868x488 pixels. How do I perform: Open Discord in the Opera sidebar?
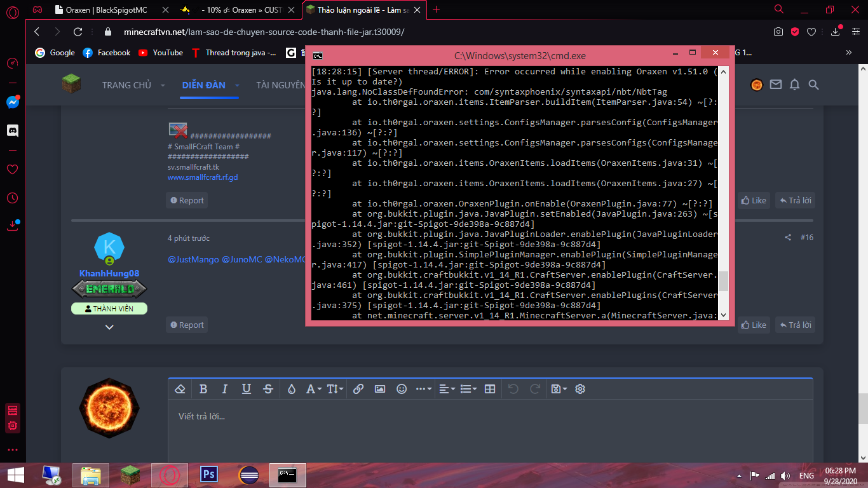coord(13,130)
